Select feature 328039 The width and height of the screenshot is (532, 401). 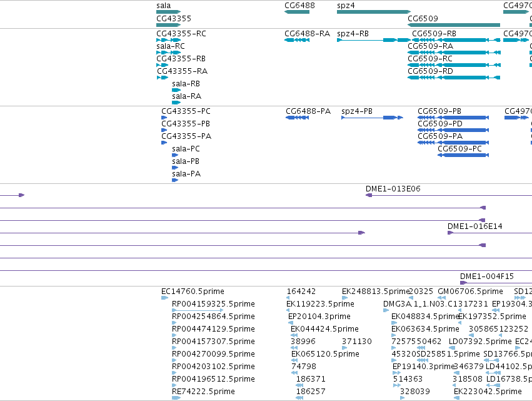point(402,398)
